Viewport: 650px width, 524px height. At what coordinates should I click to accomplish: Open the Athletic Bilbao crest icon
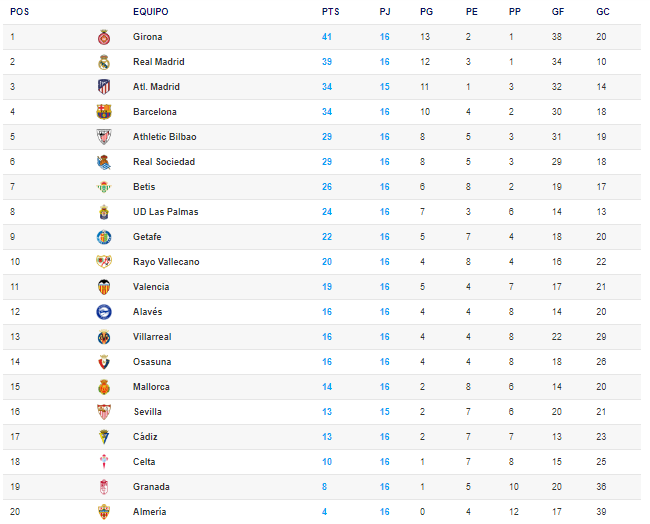coord(104,137)
